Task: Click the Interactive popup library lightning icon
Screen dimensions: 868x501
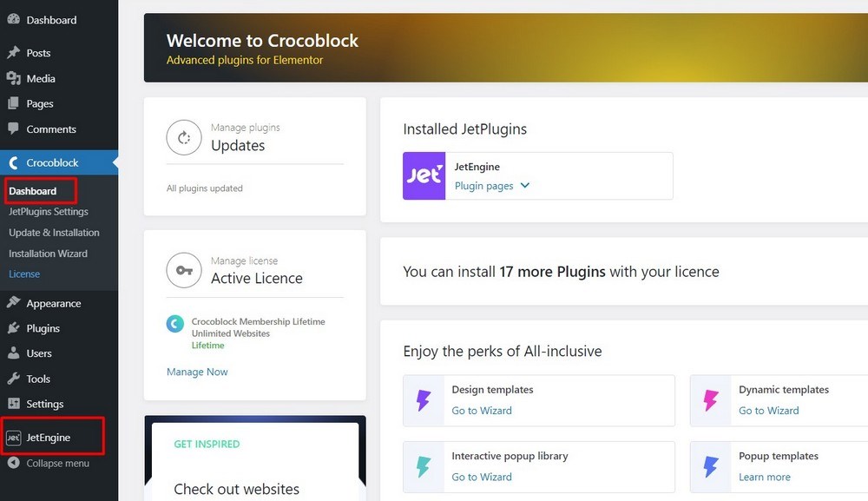Action: (x=424, y=466)
